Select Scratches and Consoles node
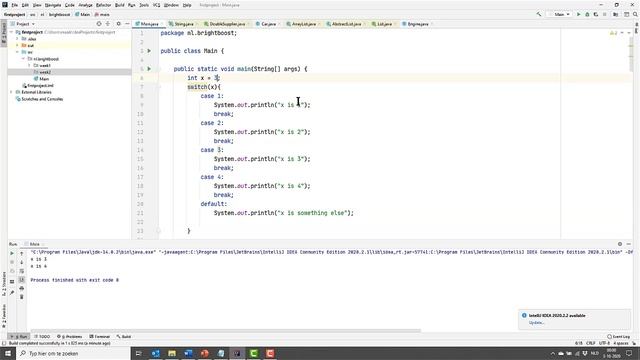 coord(42,99)
